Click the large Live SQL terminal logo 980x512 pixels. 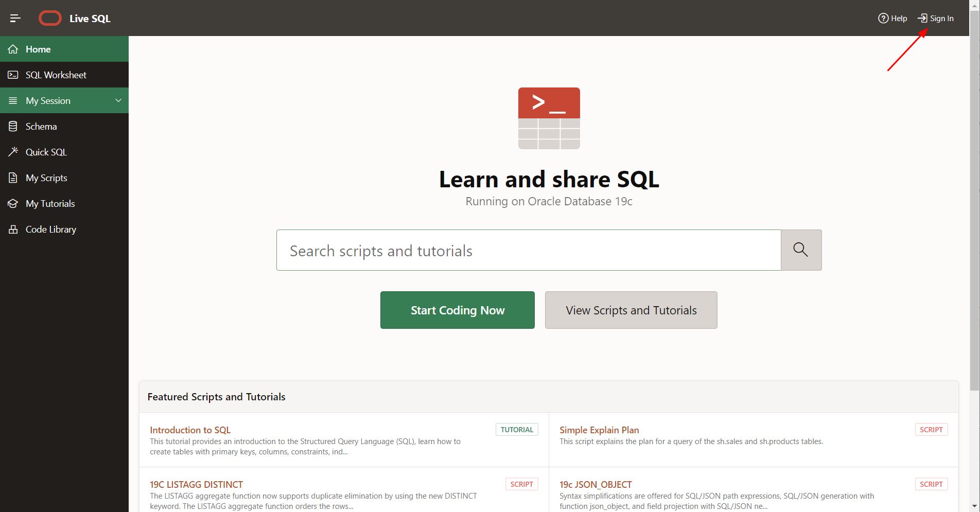pos(549,118)
